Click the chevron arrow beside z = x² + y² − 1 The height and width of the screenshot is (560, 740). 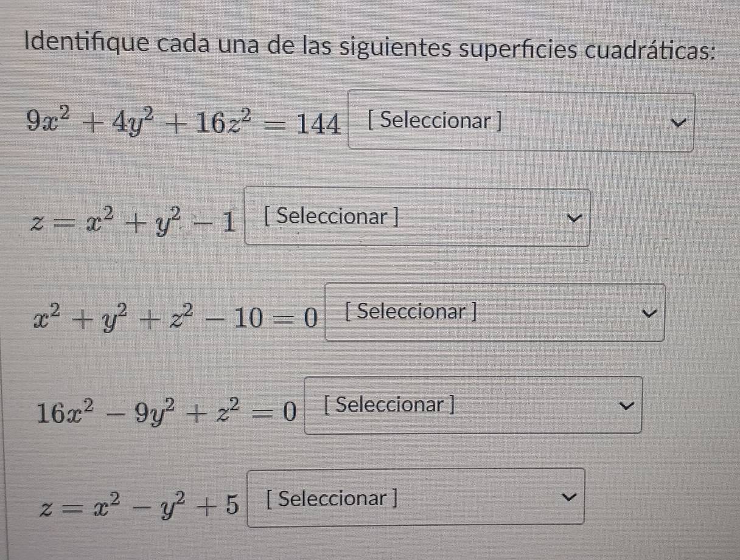coord(570,216)
